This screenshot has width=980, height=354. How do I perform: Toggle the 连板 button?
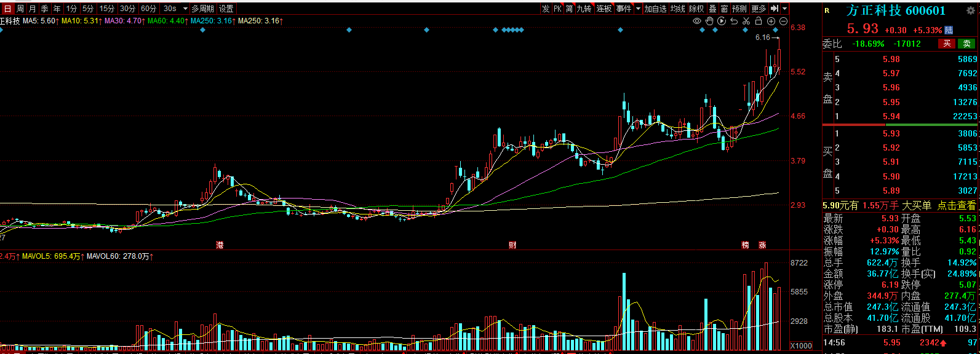click(604, 9)
